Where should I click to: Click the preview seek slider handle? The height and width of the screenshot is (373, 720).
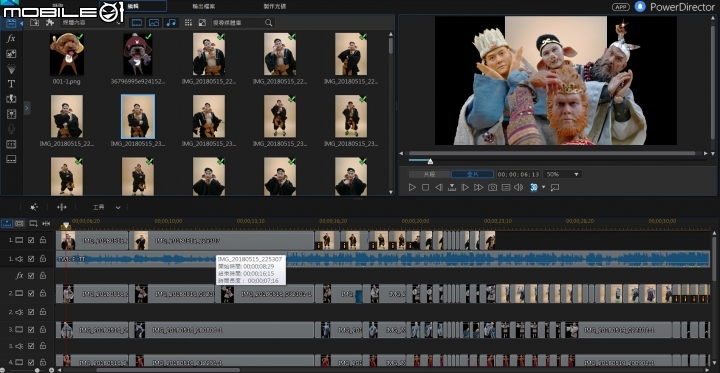(430, 161)
